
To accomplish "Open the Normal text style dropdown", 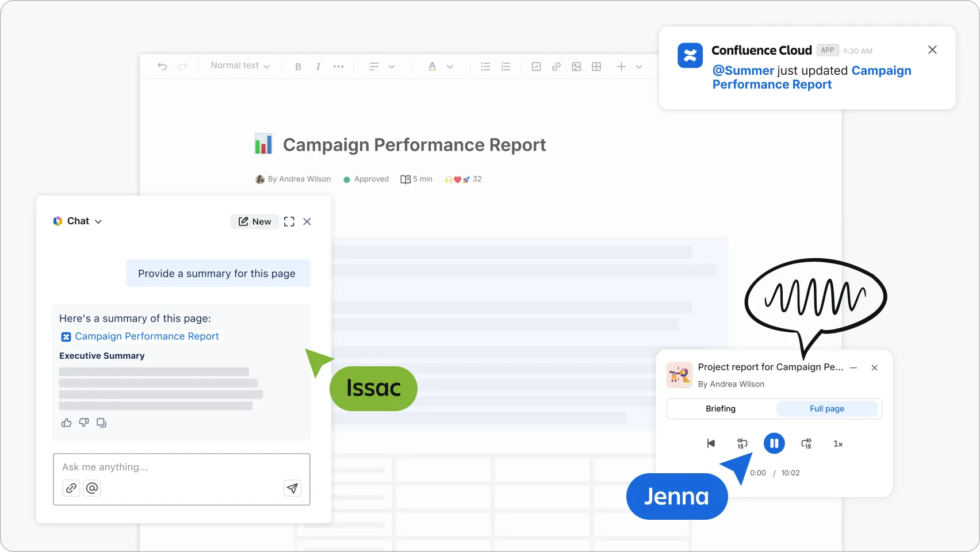I will click(x=239, y=65).
